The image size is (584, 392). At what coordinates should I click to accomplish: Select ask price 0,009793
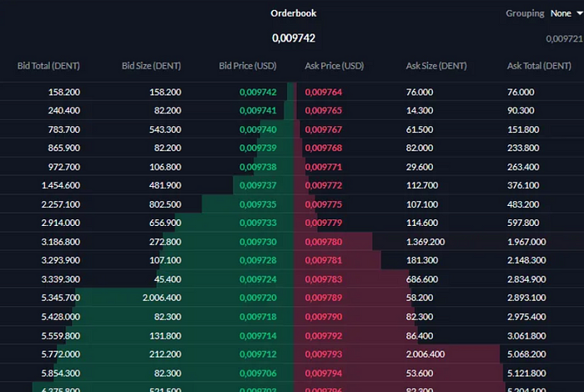tap(324, 354)
